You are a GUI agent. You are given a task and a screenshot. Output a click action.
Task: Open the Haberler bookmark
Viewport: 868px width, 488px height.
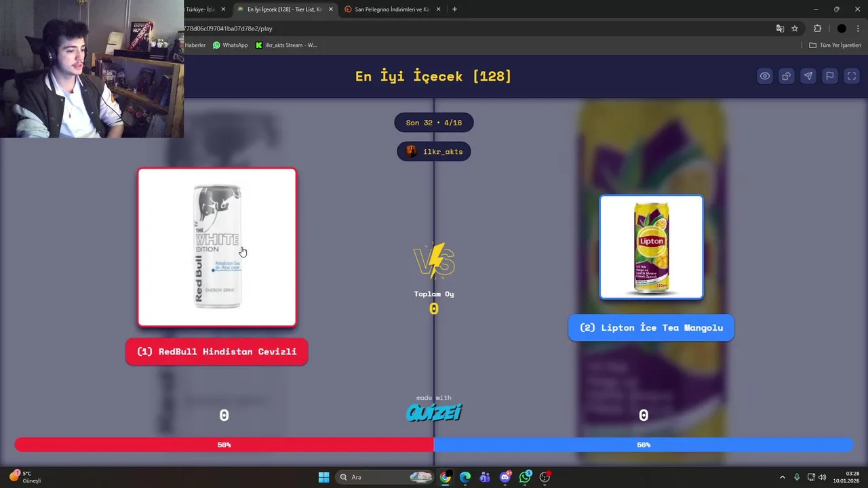click(x=195, y=45)
